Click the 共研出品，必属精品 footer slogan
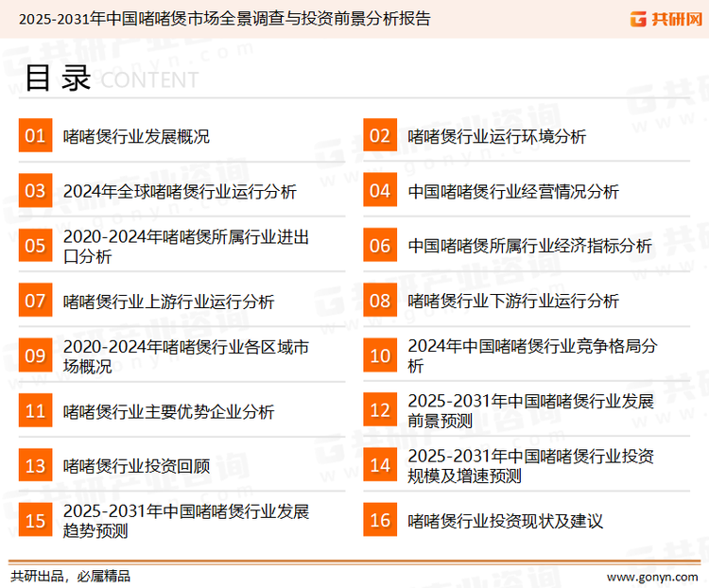Image resolution: width=709 pixels, height=588 pixels. point(70,577)
